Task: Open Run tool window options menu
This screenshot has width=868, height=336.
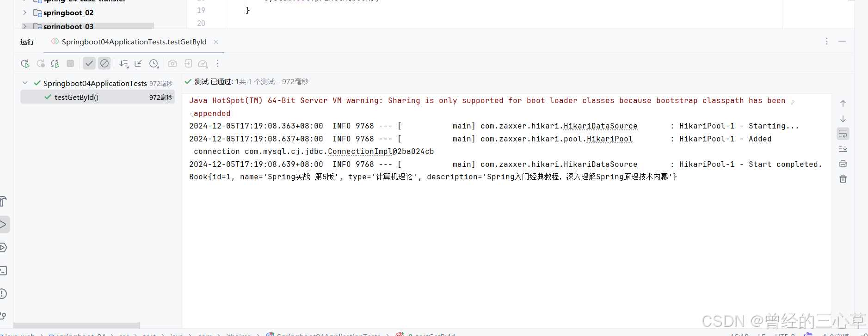Action: point(827,41)
